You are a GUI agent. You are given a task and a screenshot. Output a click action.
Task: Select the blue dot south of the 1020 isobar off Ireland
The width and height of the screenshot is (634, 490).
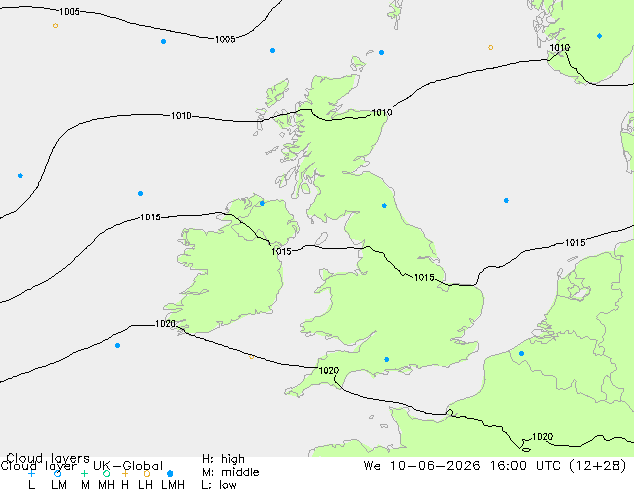(x=117, y=346)
